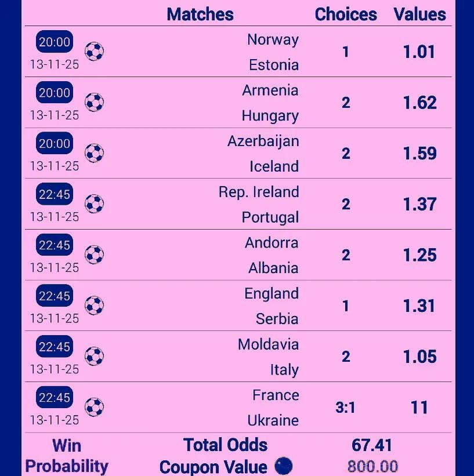The image size is (474, 476).
Task: Select the 3:1 score choice for France–Ukraine
Action: pos(345,408)
